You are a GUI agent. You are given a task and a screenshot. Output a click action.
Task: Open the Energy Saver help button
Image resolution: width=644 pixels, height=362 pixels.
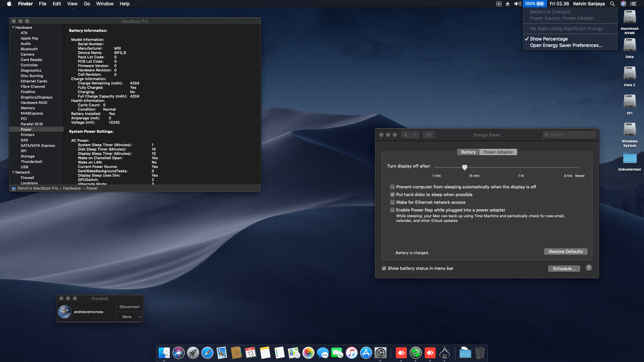[589, 268]
